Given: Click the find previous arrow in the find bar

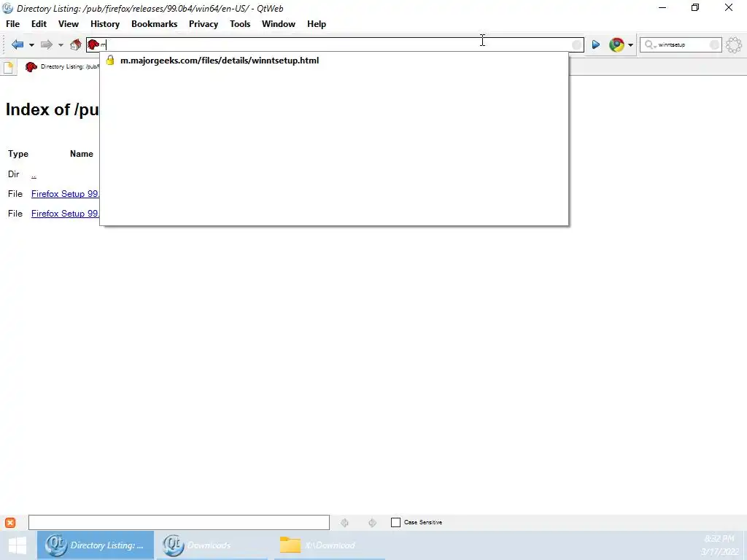Looking at the screenshot, I should 344,523.
